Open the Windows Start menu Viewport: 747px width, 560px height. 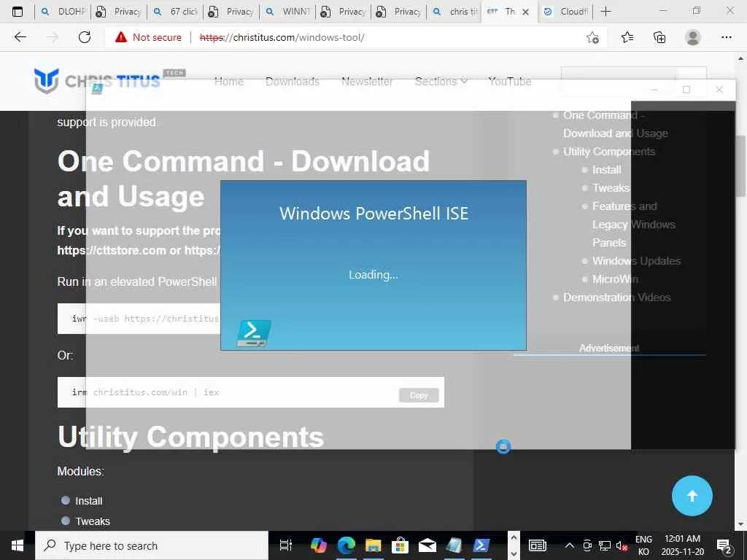tap(18, 545)
